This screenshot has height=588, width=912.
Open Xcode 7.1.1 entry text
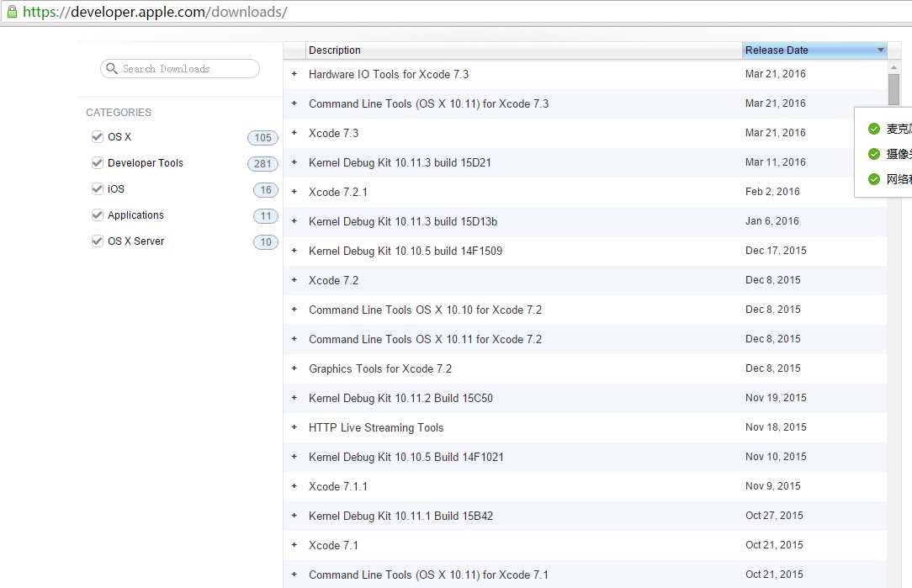coord(338,486)
